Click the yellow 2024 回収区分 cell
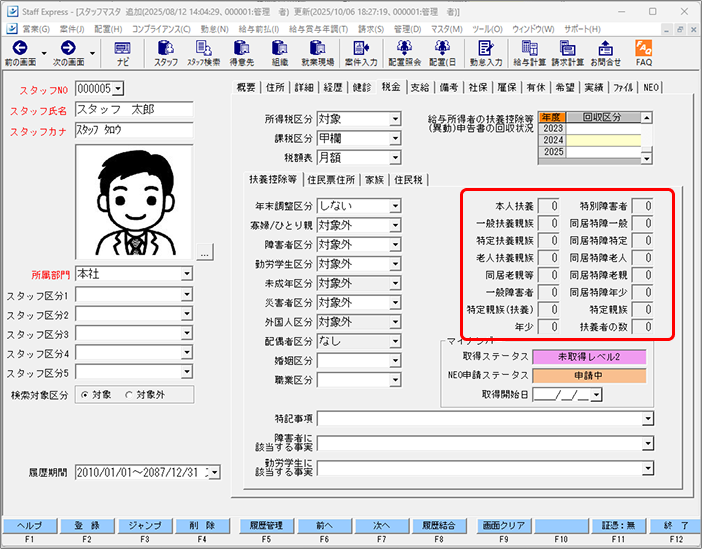 point(604,140)
